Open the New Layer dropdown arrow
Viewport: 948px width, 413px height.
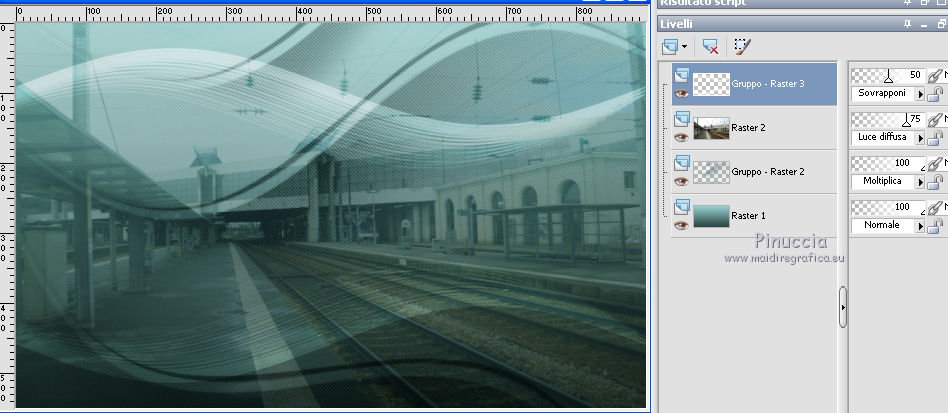(x=684, y=47)
